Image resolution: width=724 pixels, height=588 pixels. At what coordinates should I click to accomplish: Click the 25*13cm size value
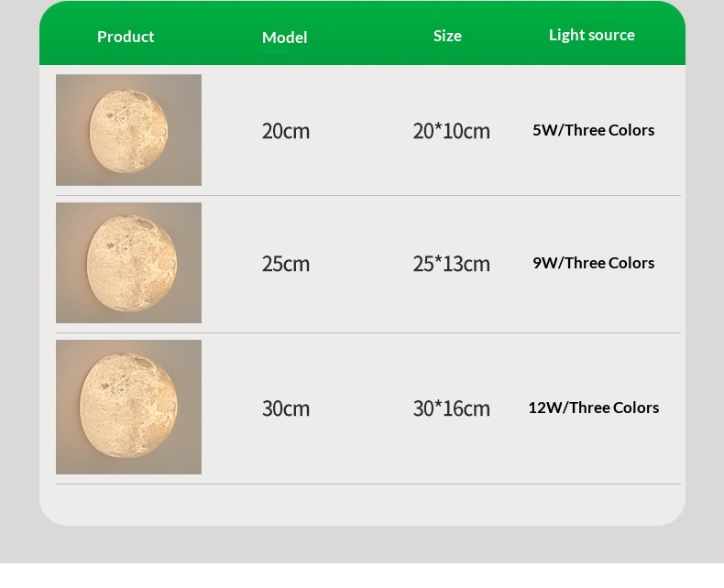451,264
